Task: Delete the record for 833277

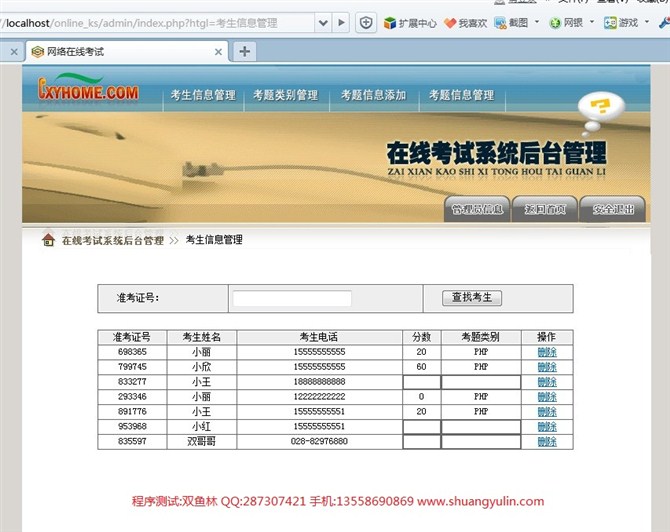Action: coord(547,382)
